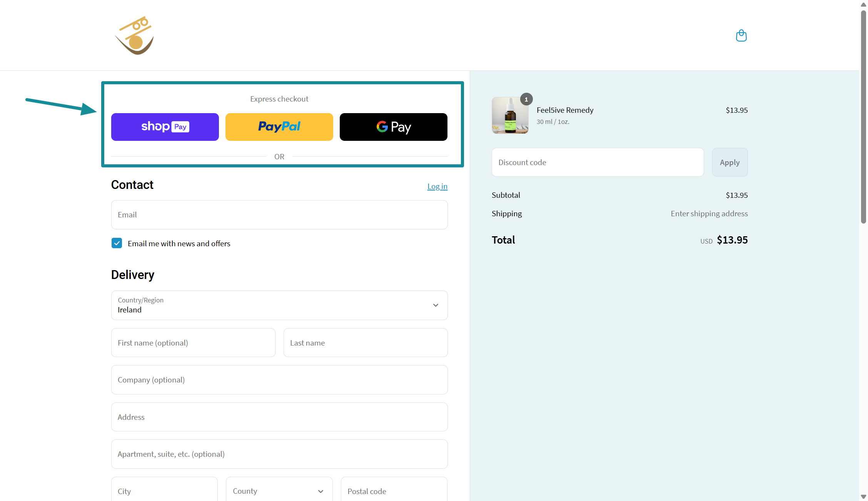Click the Feel5ive Remedy product thumbnail
Screen dimensions: 868x501
(x=510, y=115)
